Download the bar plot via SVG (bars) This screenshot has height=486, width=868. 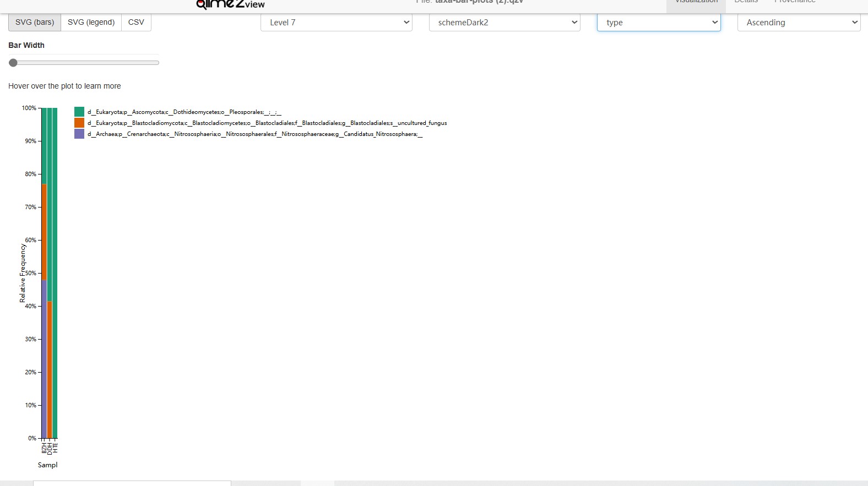coord(35,23)
